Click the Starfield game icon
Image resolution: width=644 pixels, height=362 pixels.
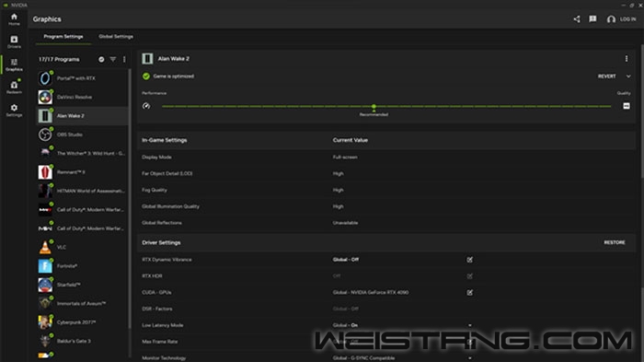point(45,285)
